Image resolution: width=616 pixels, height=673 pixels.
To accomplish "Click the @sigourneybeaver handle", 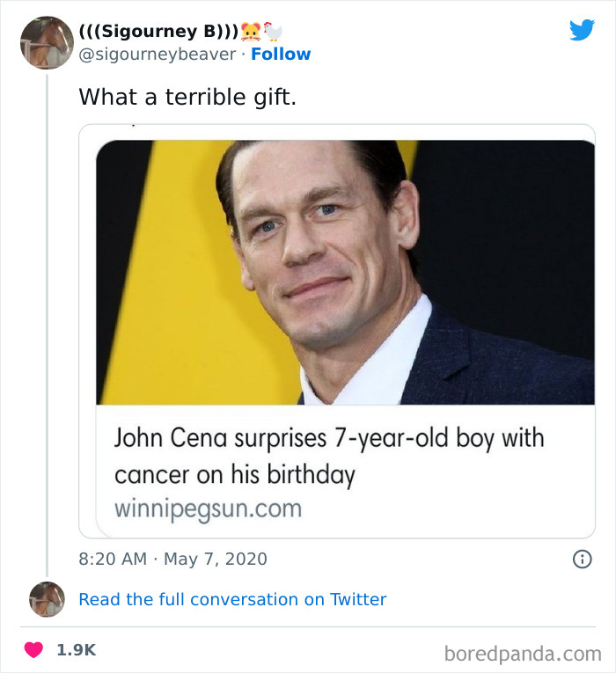I will coord(158,55).
